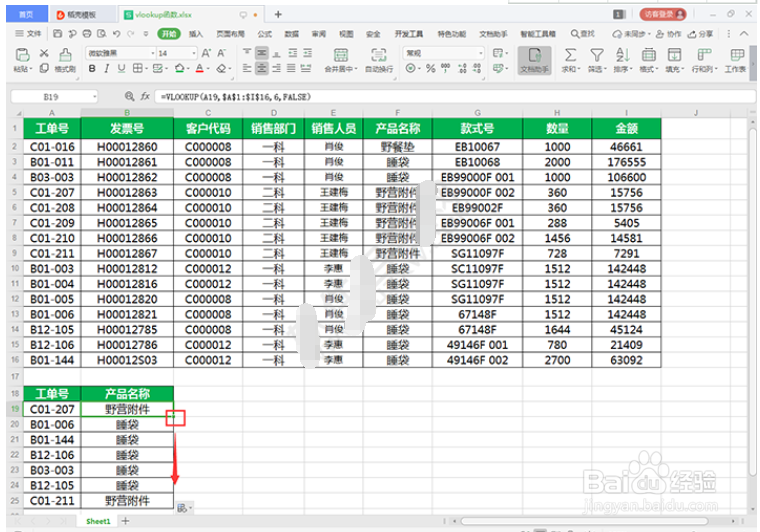Toggle center horizontal alignment
Viewport: 760px width, 532px height.
point(262,68)
